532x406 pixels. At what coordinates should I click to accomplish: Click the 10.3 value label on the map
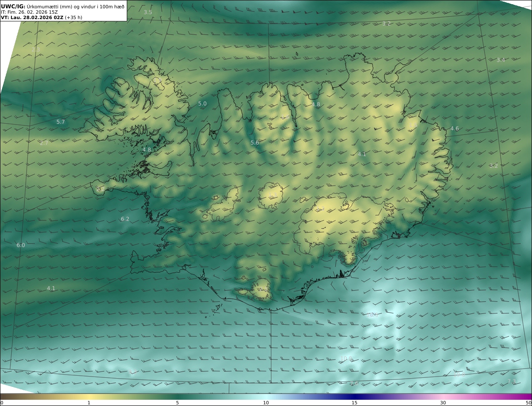click(372, 315)
